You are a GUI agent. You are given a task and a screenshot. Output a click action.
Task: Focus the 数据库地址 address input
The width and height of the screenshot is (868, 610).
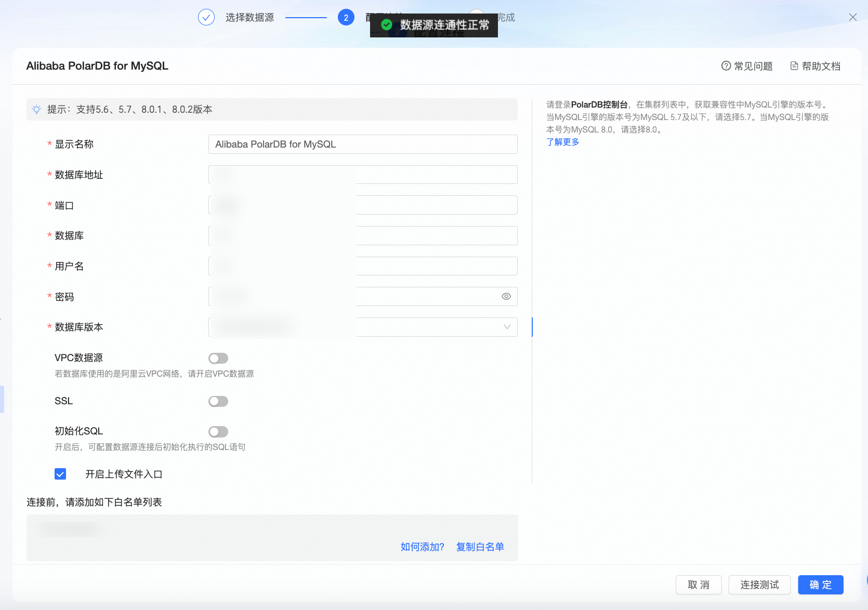coord(363,175)
